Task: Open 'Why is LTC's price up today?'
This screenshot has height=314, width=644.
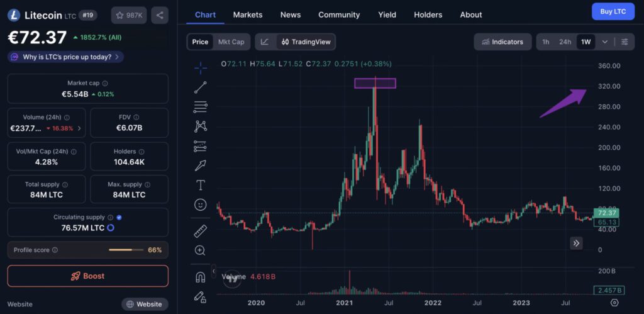Action: coord(65,57)
